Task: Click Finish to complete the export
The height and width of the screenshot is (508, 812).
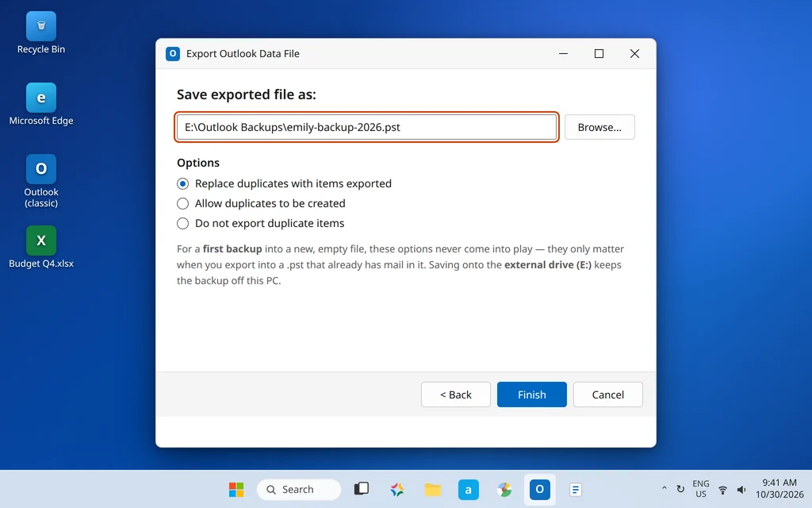Action: tap(532, 394)
